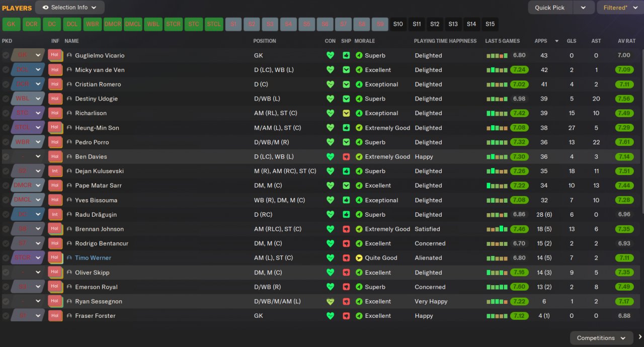Image resolution: width=644 pixels, height=347 pixels.
Task: Toggle the picked checkmark for Richarlison
Action: [6, 113]
